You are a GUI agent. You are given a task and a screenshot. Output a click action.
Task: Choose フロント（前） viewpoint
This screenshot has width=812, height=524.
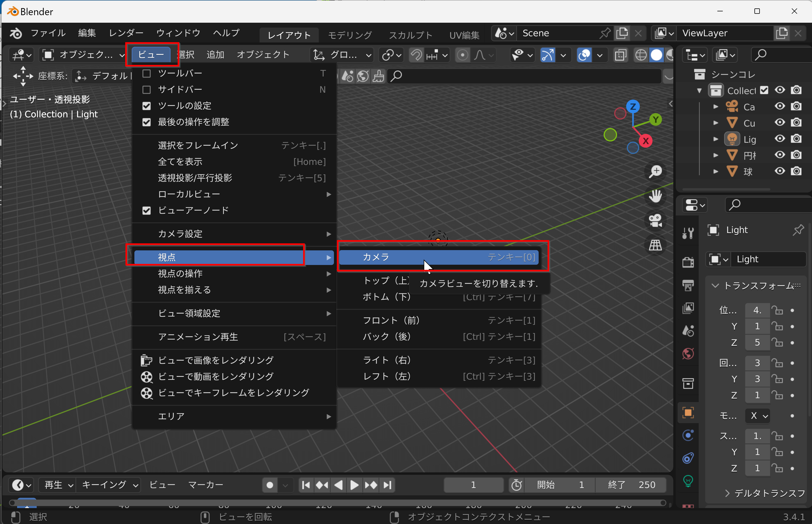point(439,320)
